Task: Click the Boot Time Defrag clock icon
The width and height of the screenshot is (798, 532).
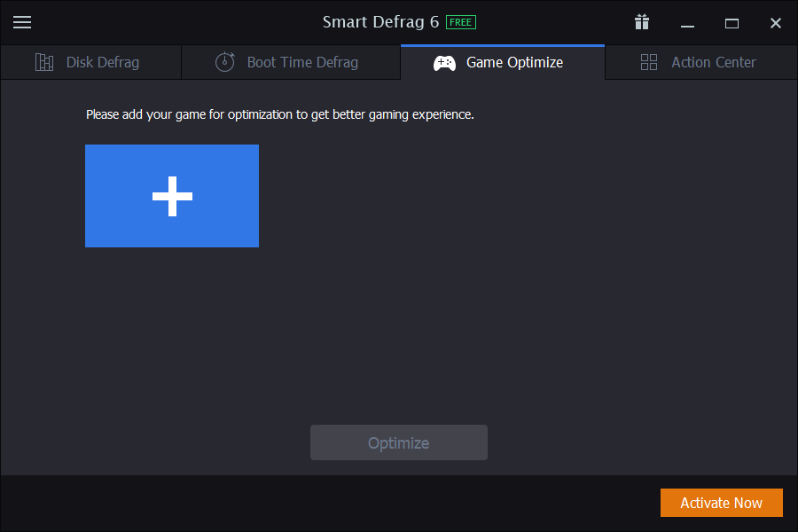Action: click(225, 62)
